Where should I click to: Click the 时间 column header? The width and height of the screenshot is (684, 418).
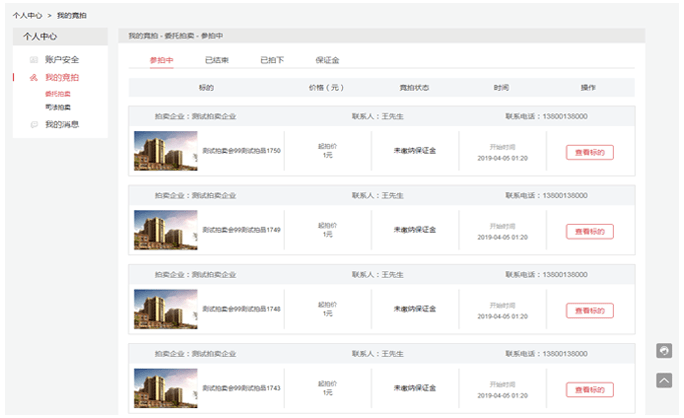501,88
